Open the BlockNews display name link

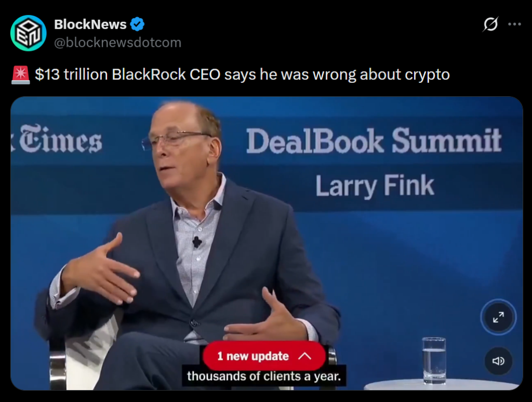pyautogui.click(x=90, y=24)
